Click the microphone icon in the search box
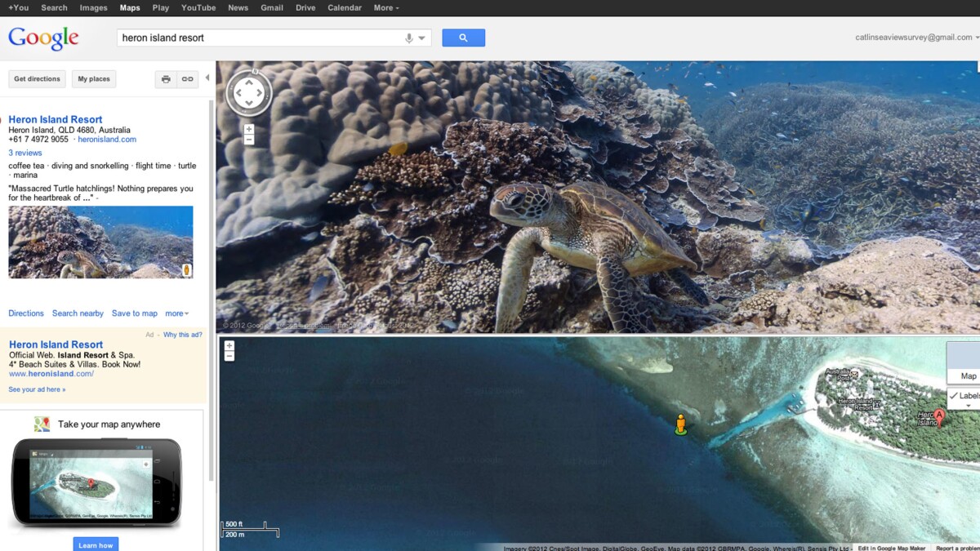 click(x=409, y=38)
